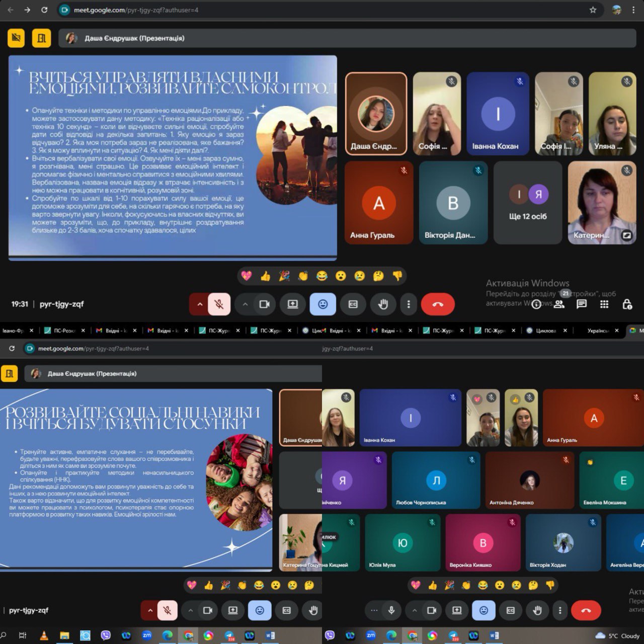
Task: Open host controls lock icon
Action: (x=627, y=304)
